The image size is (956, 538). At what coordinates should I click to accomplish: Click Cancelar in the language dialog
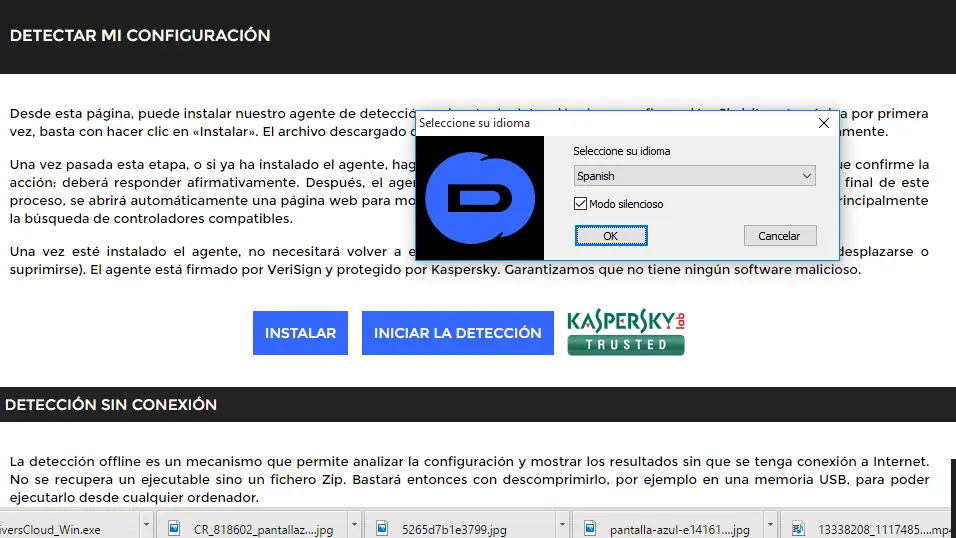pos(780,235)
